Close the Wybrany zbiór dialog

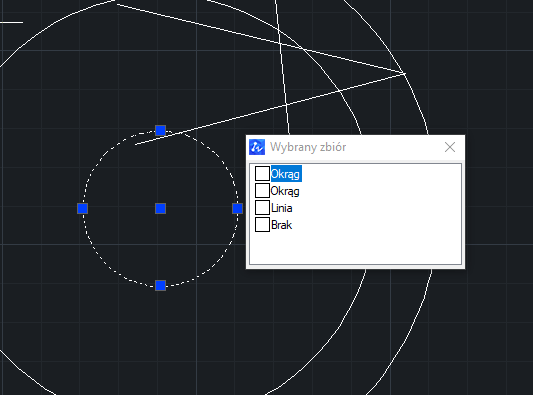450,147
